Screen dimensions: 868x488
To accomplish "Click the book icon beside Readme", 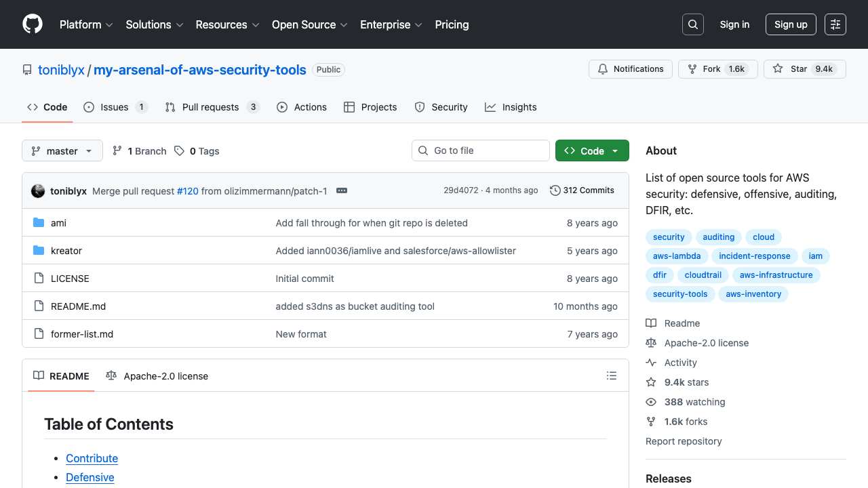I will coord(651,323).
